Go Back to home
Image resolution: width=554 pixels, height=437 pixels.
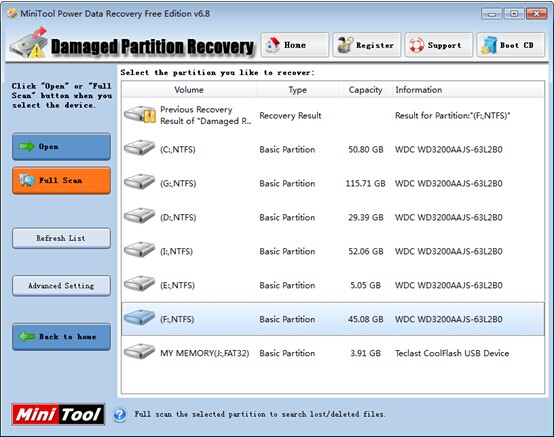coord(61,337)
